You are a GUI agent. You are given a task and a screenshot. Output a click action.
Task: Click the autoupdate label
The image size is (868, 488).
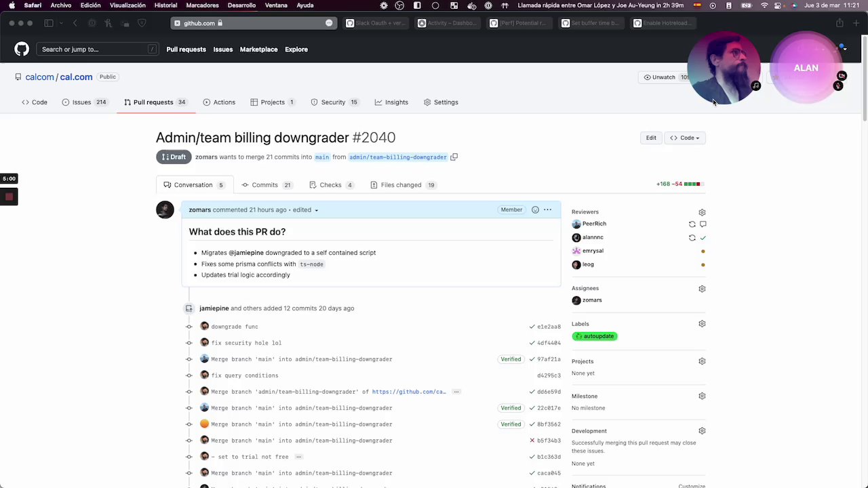tap(595, 336)
